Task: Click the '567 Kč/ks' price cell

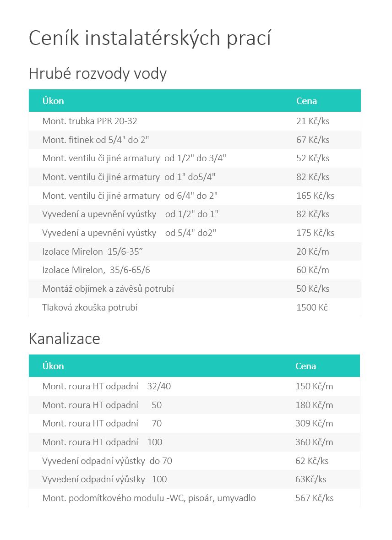Action: (x=314, y=498)
